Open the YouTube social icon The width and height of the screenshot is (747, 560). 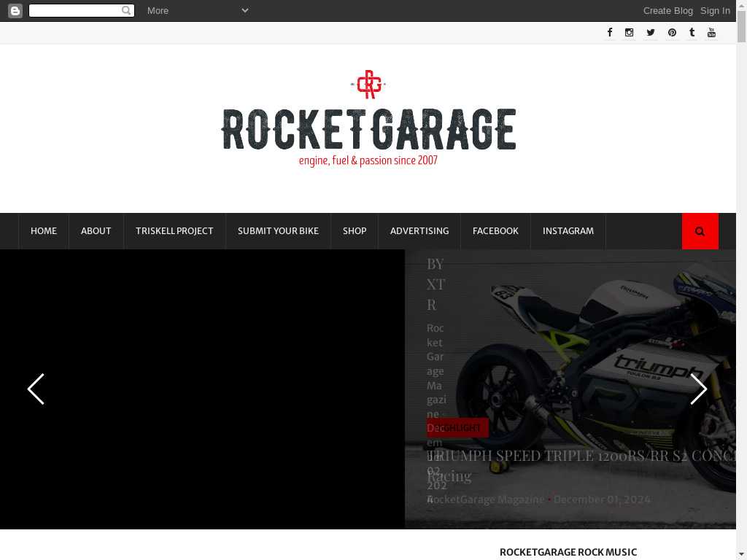(711, 32)
